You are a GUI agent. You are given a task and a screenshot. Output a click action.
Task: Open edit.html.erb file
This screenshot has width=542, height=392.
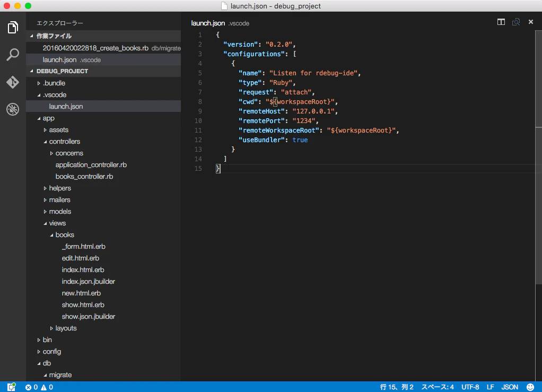81,258
